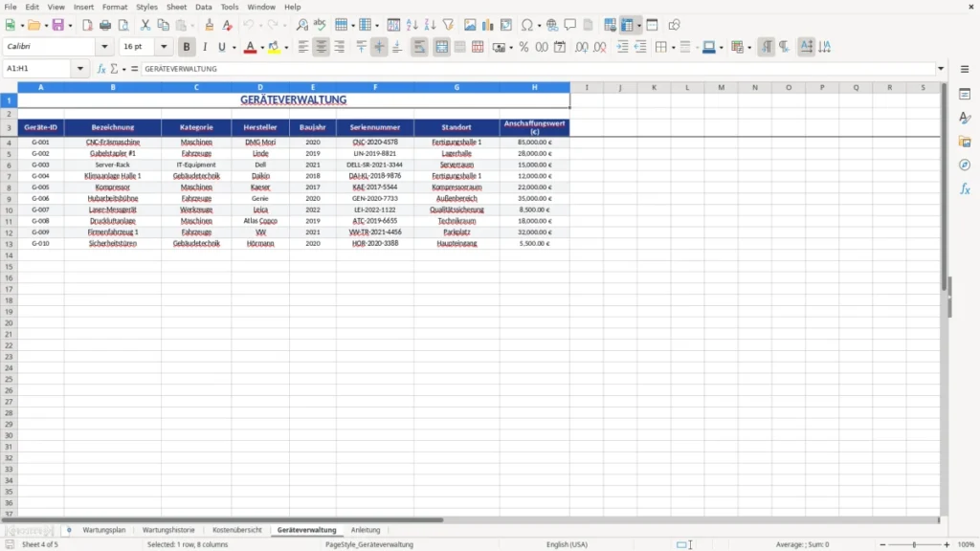Screen dimensions: 980x551
Task: Click the Copy icon
Action: click(x=163, y=25)
